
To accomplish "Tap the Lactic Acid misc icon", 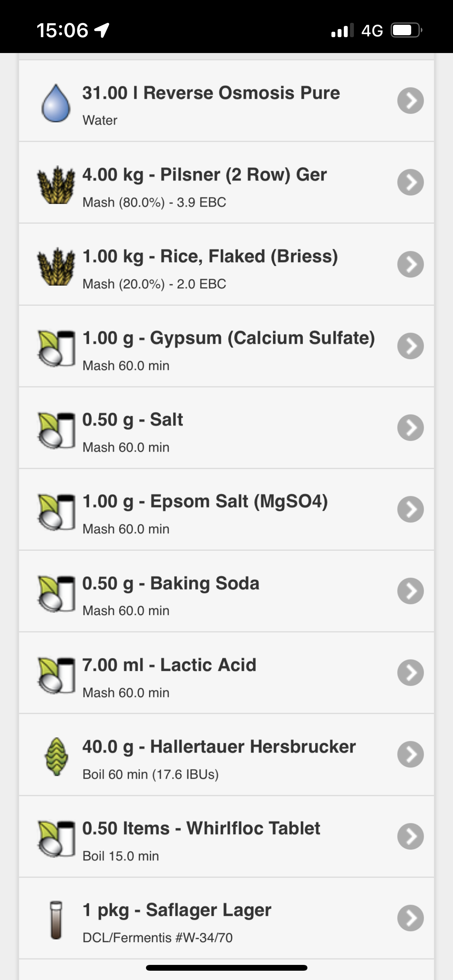I will (x=56, y=675).
